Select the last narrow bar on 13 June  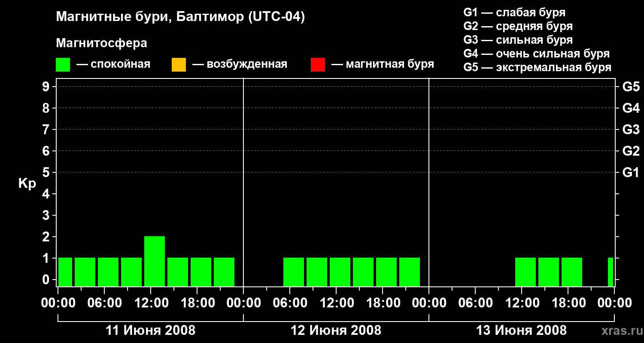[611, 272]
